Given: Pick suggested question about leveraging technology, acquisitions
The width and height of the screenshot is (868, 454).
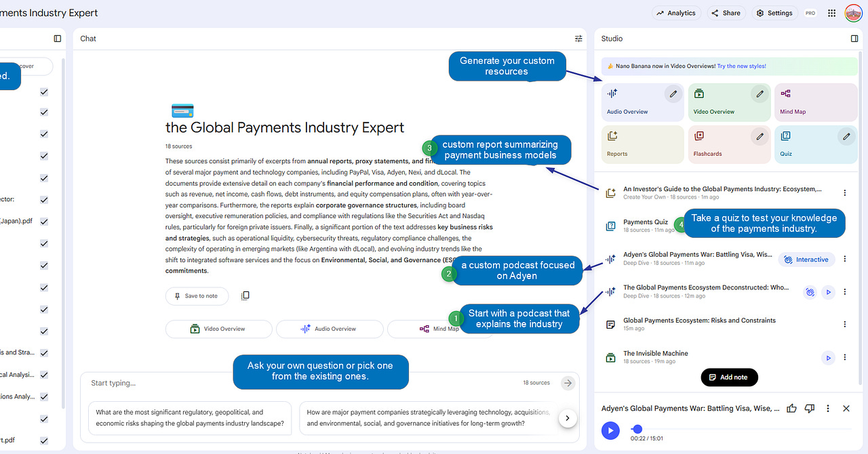Looking at the screenshot, I should tap(428, 418).
